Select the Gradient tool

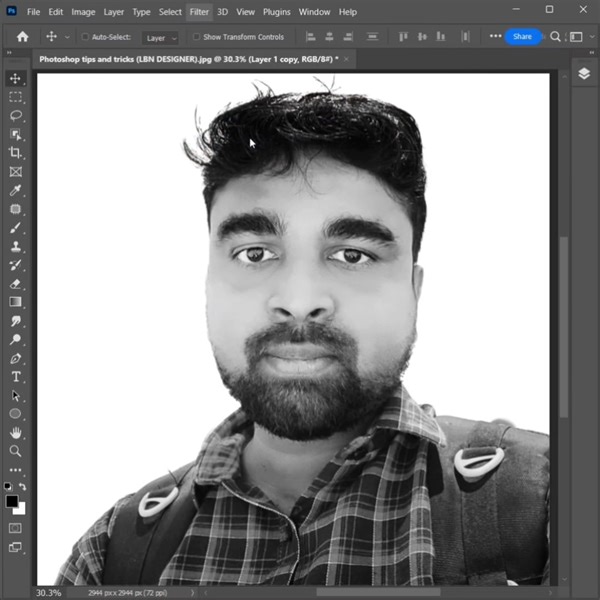pos(15,302)
